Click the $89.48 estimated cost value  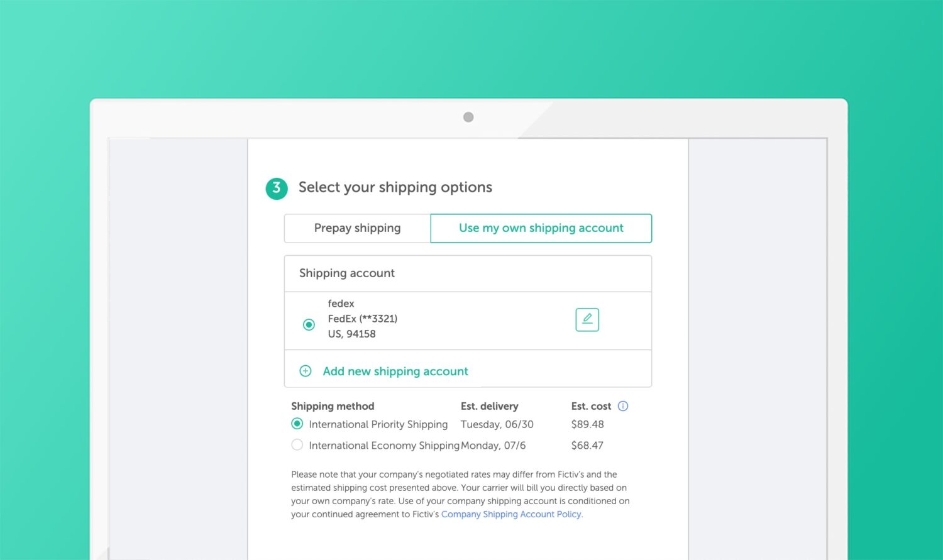(587, 424)
